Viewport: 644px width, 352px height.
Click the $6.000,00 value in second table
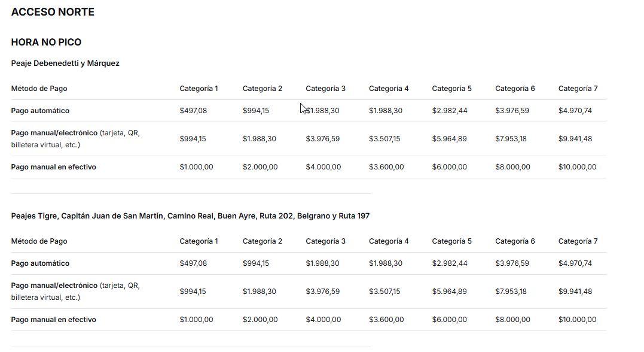click(449, 320)
